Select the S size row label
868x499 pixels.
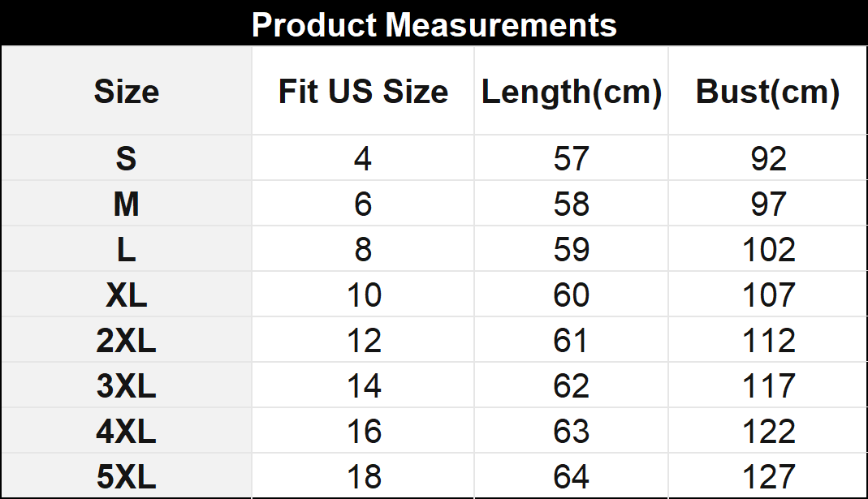click(x=126, y=159)
